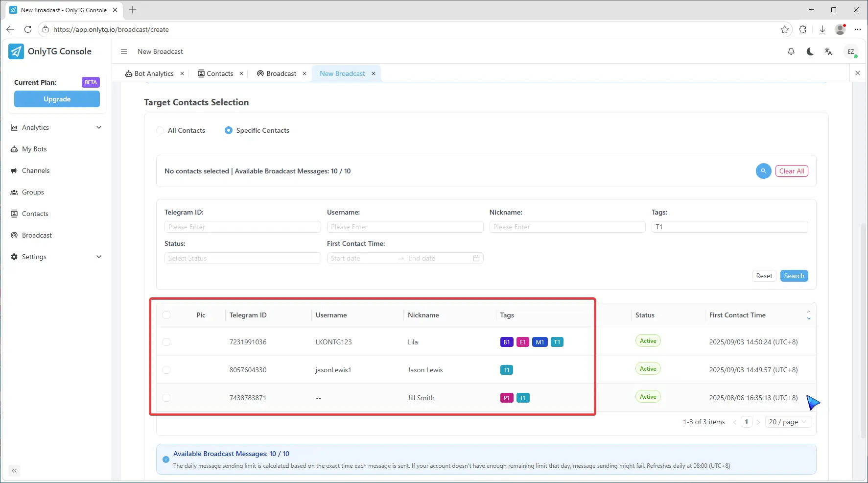Image resolution: width=868 pixels, height=483 pixels.
Task: Check the box for contact Lila
Action: [x=166, y=342]
